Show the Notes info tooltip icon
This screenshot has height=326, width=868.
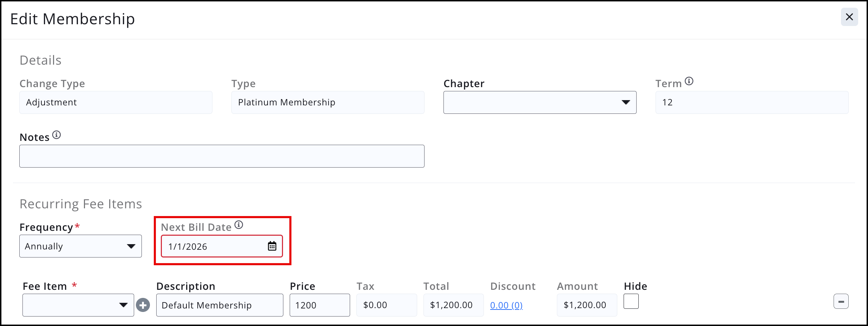click(57, 135)
